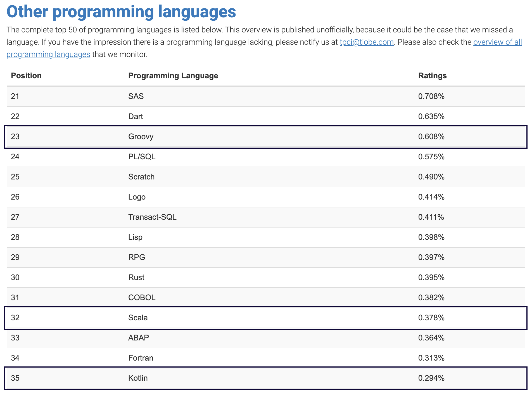The width and height of the screenshot is (532, 393).
Task: Click position number 28 for Lisp
Action: coord(15,237)
